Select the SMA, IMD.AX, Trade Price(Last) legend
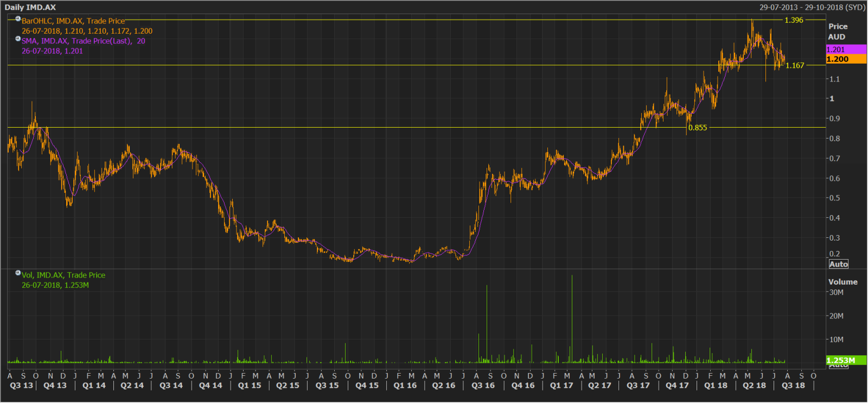 coord(84,41)
